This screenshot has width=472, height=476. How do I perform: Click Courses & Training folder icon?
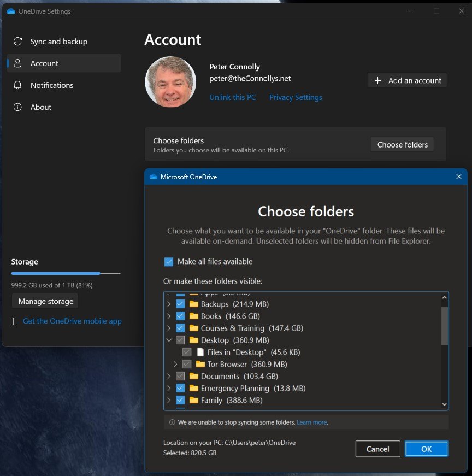click(x=193, y=328)
